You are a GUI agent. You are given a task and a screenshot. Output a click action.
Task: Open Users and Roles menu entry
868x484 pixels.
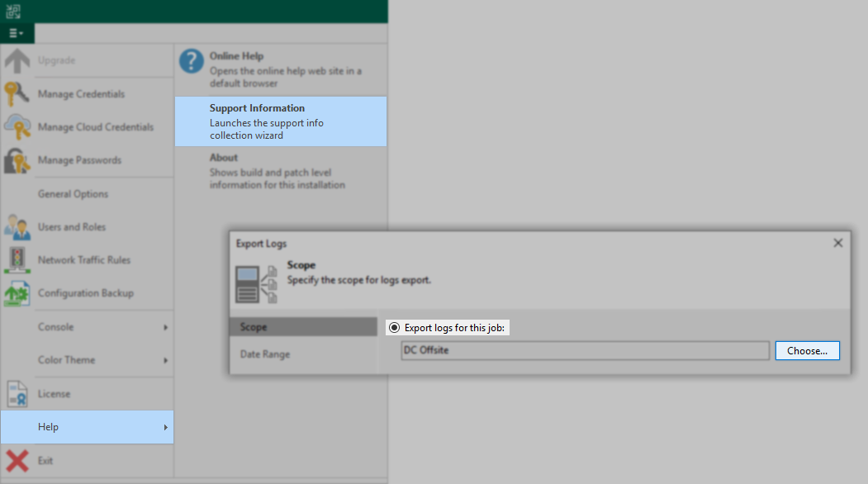click(87, 227)
